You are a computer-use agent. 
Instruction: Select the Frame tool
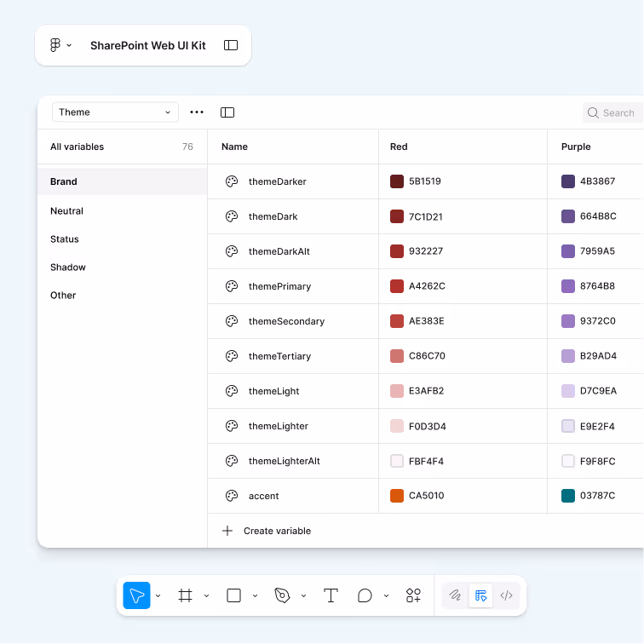coord(185,595)
